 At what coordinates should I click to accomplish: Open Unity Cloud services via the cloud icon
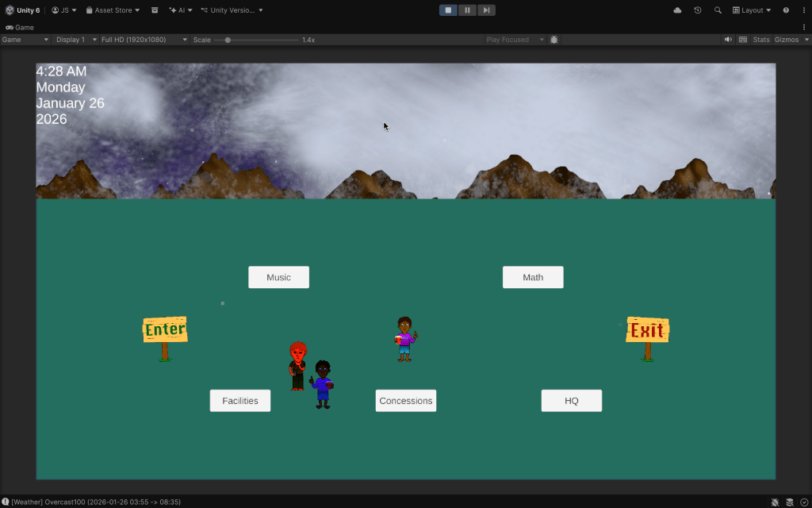pos(678,10)
